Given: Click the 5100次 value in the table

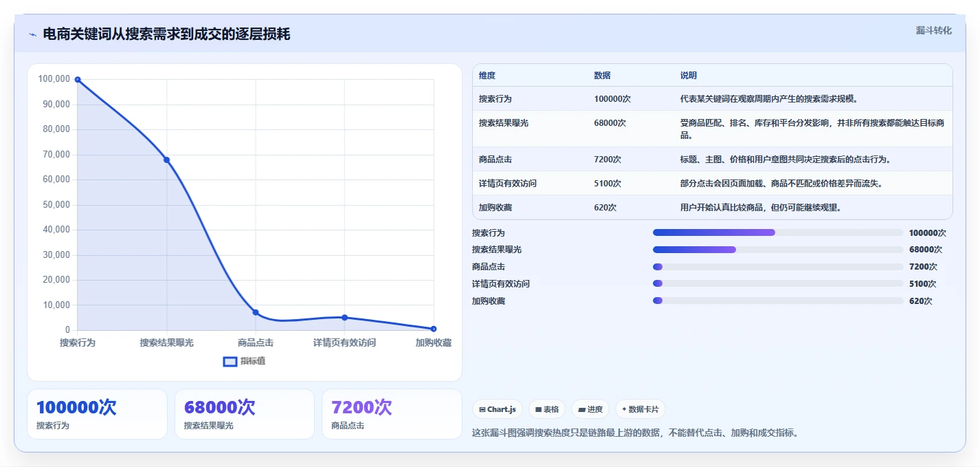Looking at the screenshot, I should (608, 184).
